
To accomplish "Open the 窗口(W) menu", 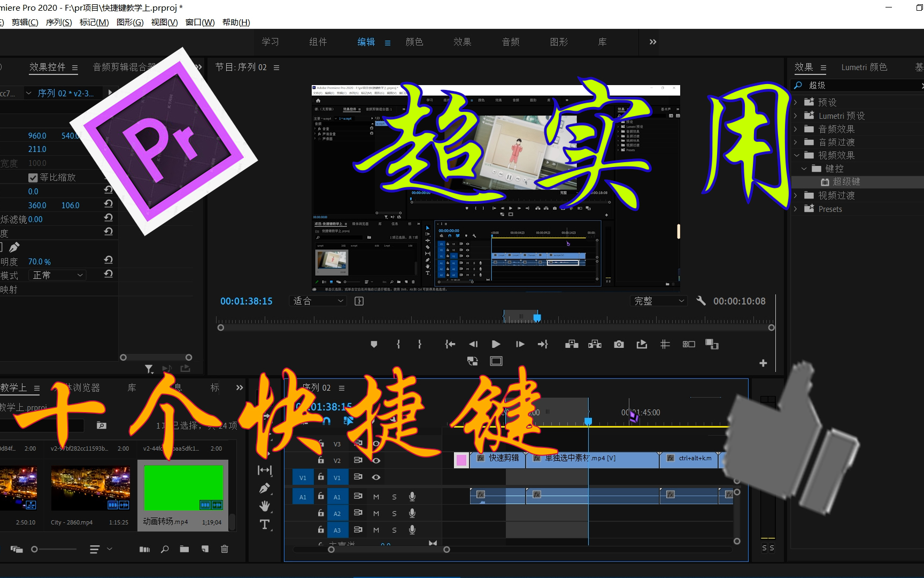I will point(200,22).
